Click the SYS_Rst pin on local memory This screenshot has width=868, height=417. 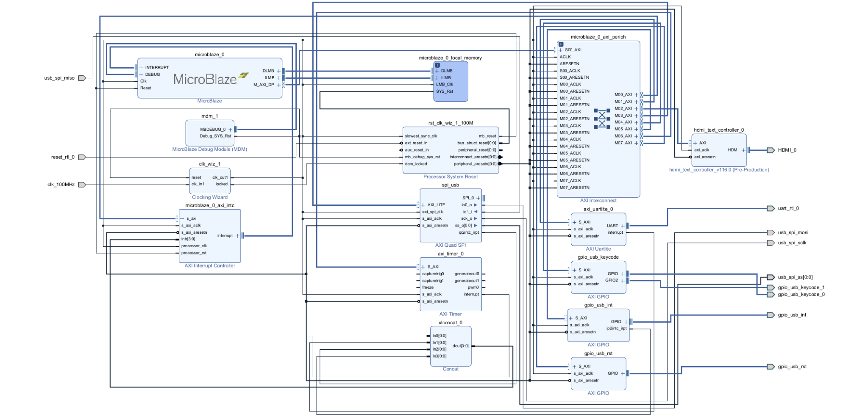click(445, 91)
